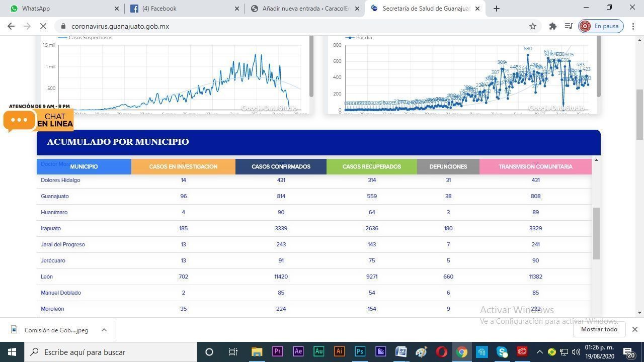The image size is (644, 362).
Task: Open the CHAT EN LINEA widget
Action: click(38, 120)
